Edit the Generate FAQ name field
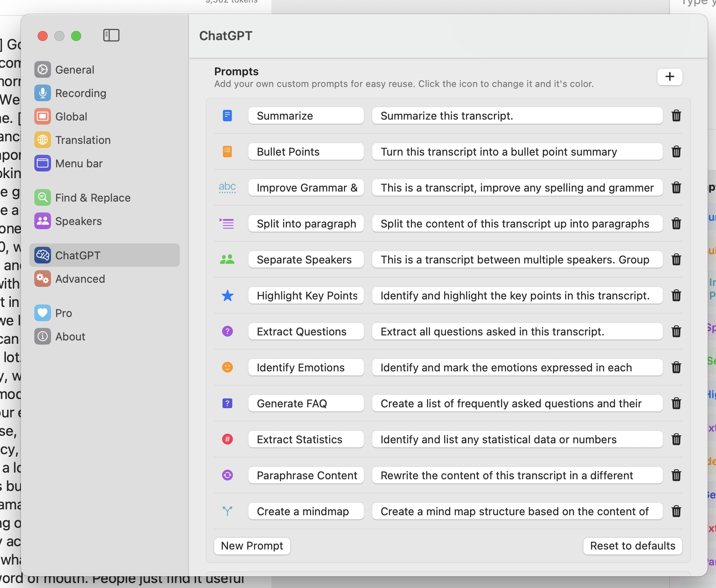Viewport: 716px width, 588px height. coord(306,403)
